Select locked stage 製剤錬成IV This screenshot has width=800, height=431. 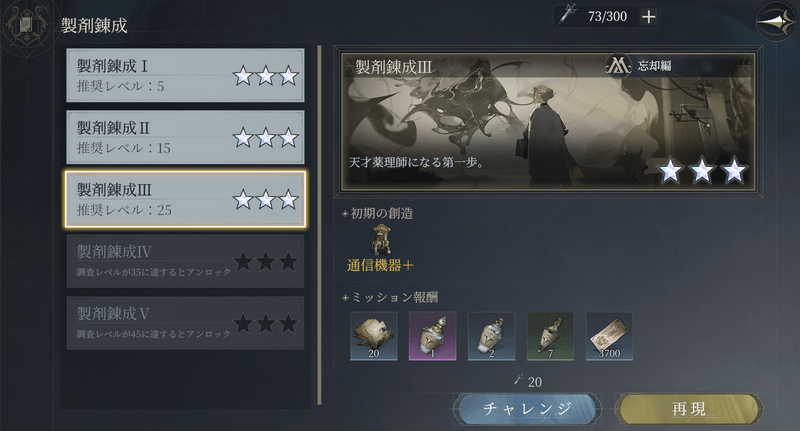(185, 261)
